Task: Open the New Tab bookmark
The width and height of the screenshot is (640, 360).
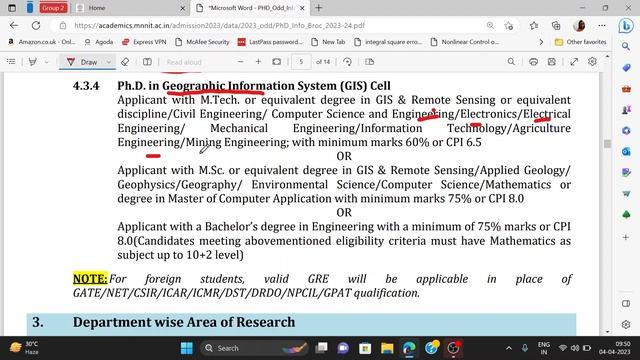Action: point(328,42)
